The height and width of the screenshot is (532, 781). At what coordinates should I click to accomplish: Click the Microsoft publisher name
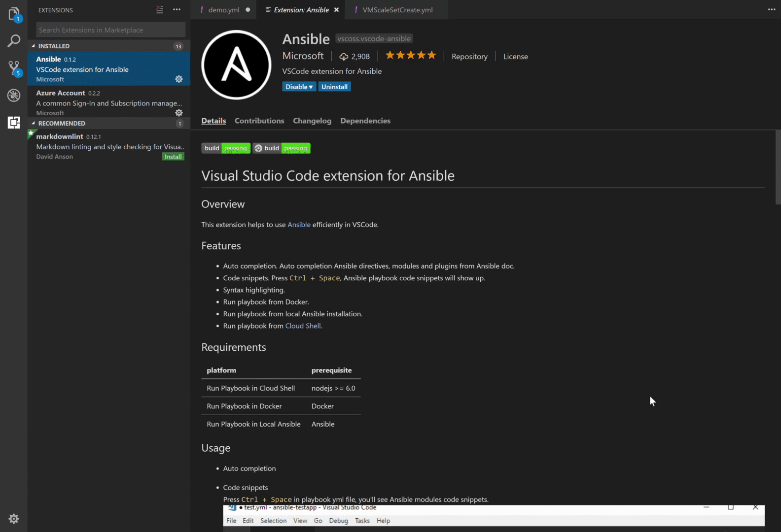303,56
